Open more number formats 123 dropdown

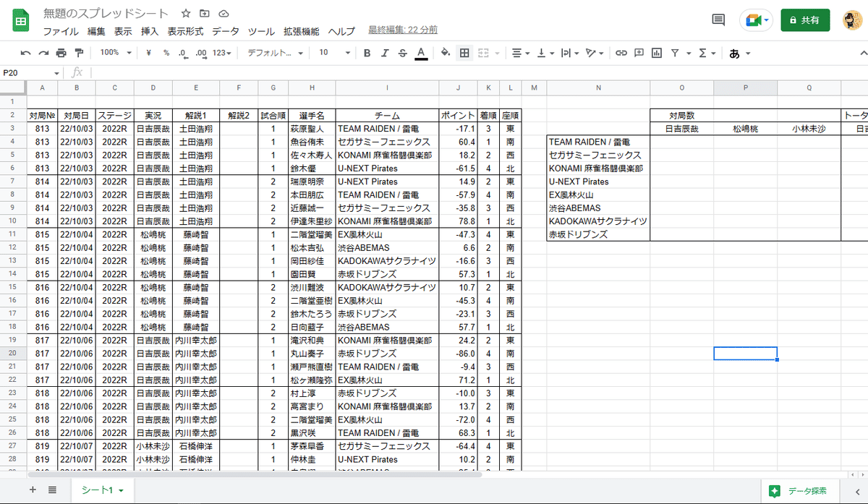coord(223,53)
